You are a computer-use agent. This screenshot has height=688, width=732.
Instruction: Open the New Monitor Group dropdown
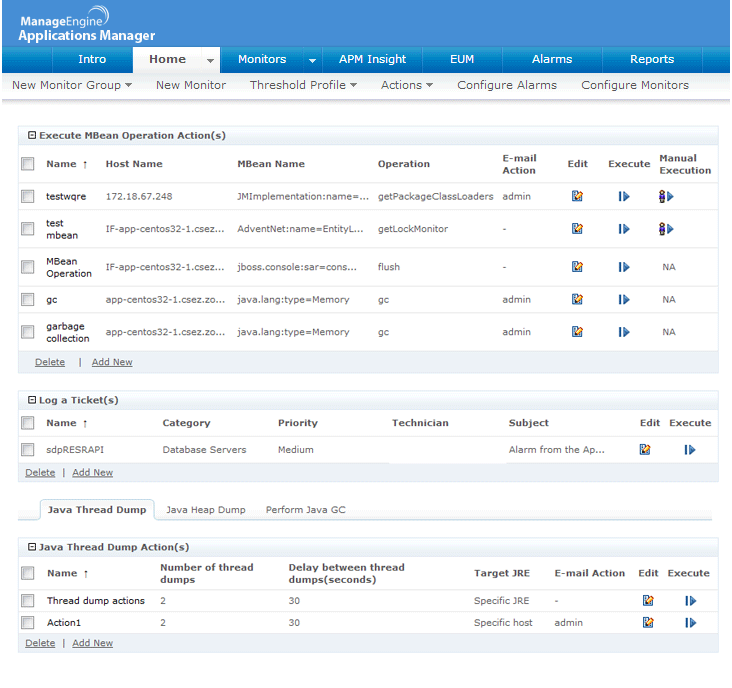72,86
